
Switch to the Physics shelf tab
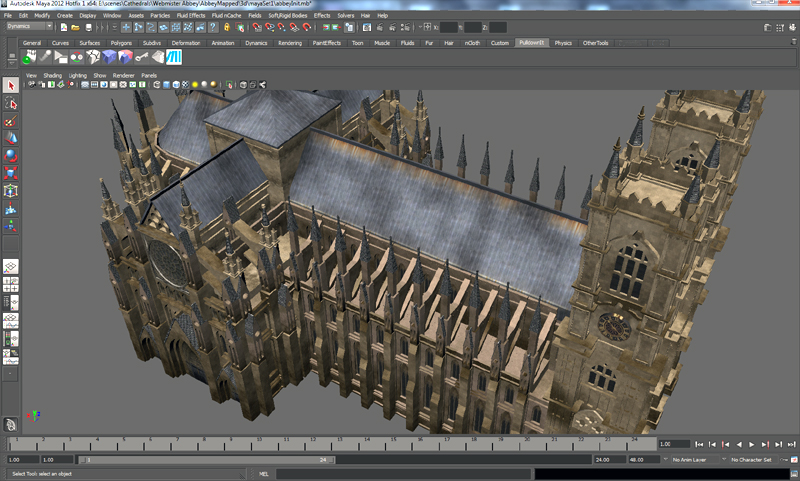point(563,43)
